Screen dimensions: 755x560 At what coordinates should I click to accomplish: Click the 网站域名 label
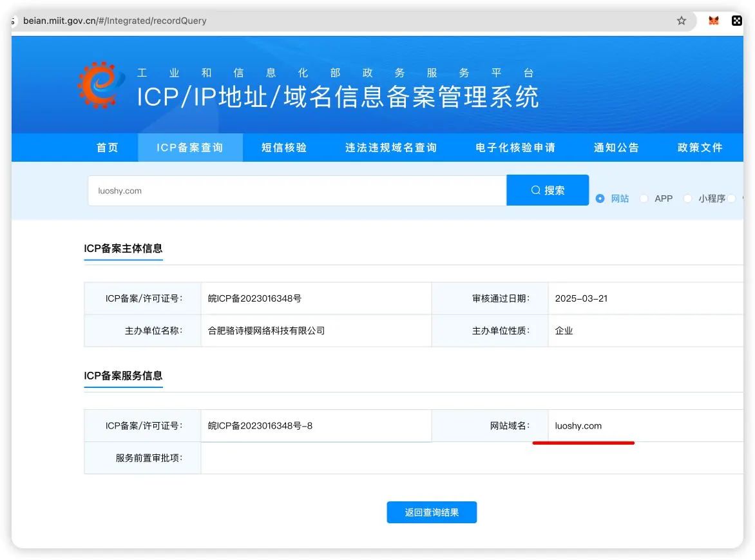(510, 426)
